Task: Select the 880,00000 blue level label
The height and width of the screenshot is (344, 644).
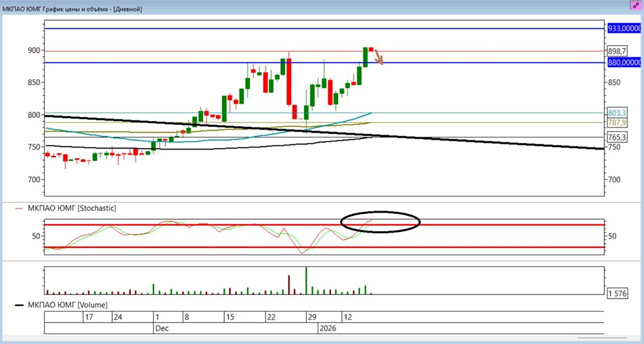Action: (624, 62)
